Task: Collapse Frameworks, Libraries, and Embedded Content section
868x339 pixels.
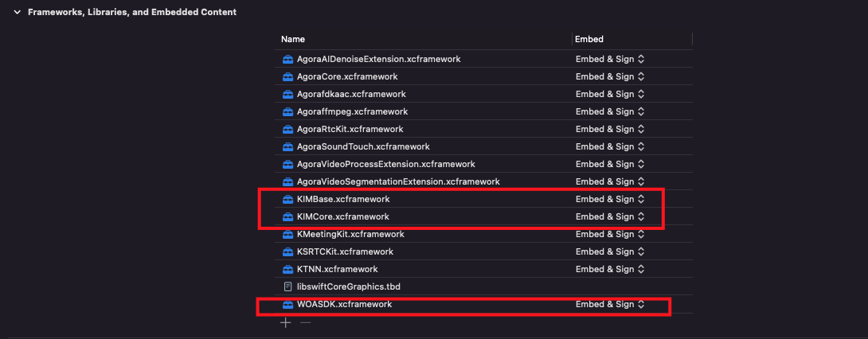Action: pos(17,13)
